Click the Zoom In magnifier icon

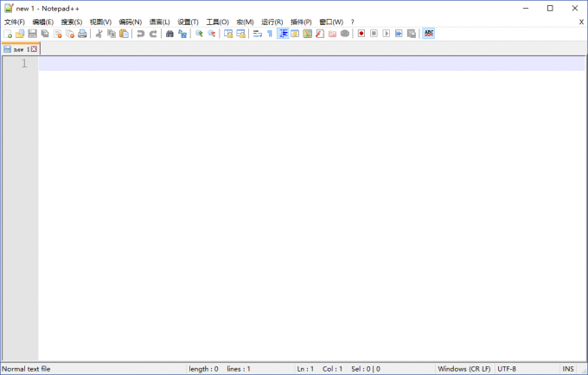[x=199, y=34]
